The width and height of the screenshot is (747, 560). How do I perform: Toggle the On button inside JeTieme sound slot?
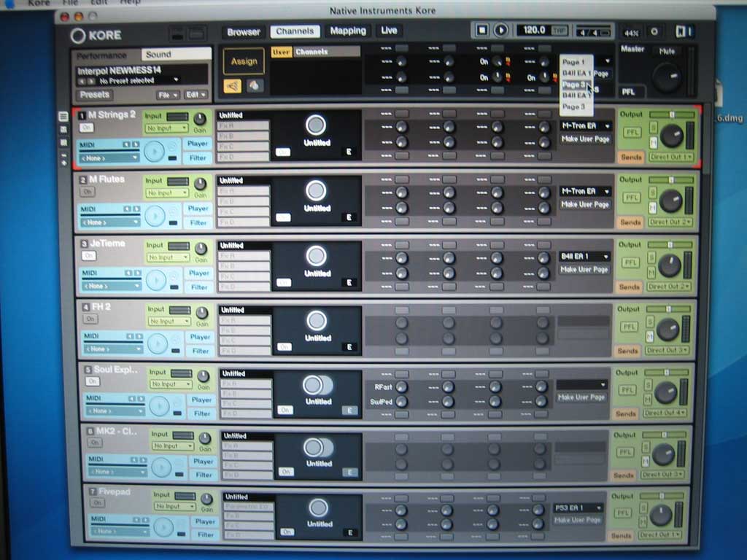284,283
